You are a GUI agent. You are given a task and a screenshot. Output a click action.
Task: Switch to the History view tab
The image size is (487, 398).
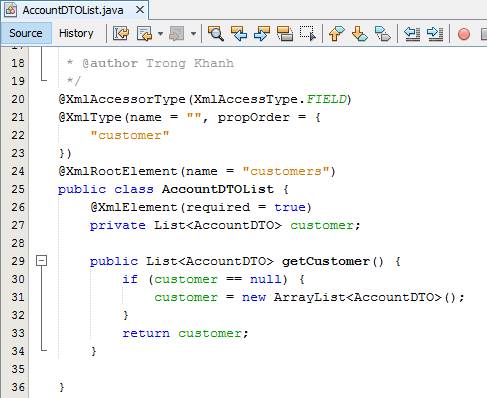(x=76, y=33)
